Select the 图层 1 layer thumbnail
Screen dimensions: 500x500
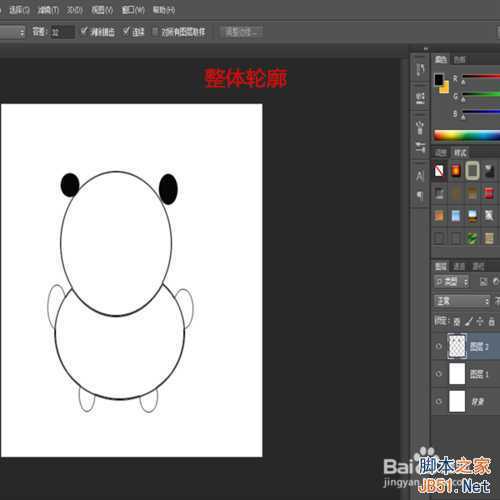(x=457, y=374)
